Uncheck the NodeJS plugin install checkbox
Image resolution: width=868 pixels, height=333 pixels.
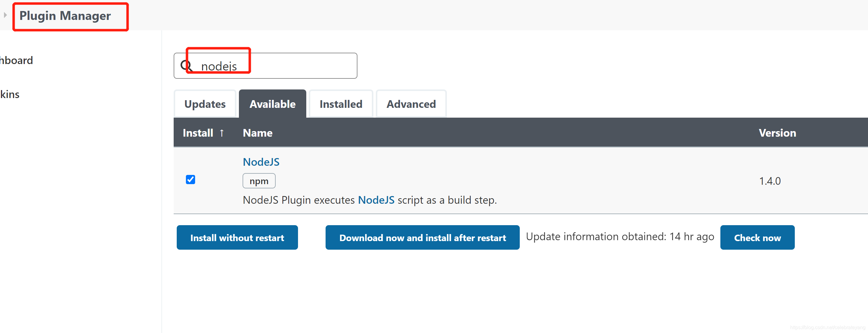pyautogui.click(x=191, y=180)
